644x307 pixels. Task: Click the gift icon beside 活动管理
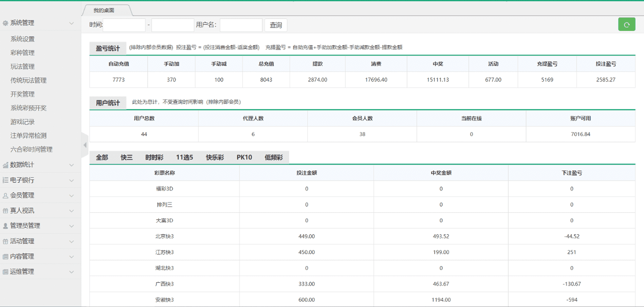tap(5, 241)
